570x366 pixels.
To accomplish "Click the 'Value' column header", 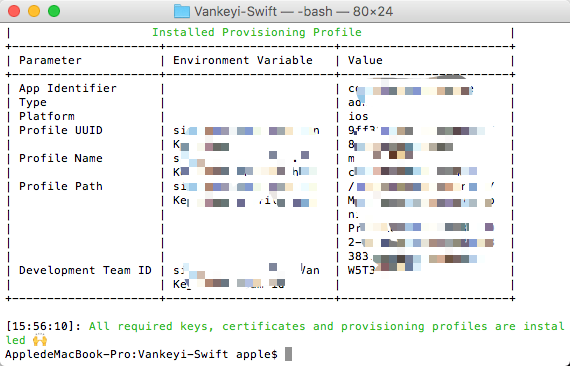I will (x=365, y=60).
